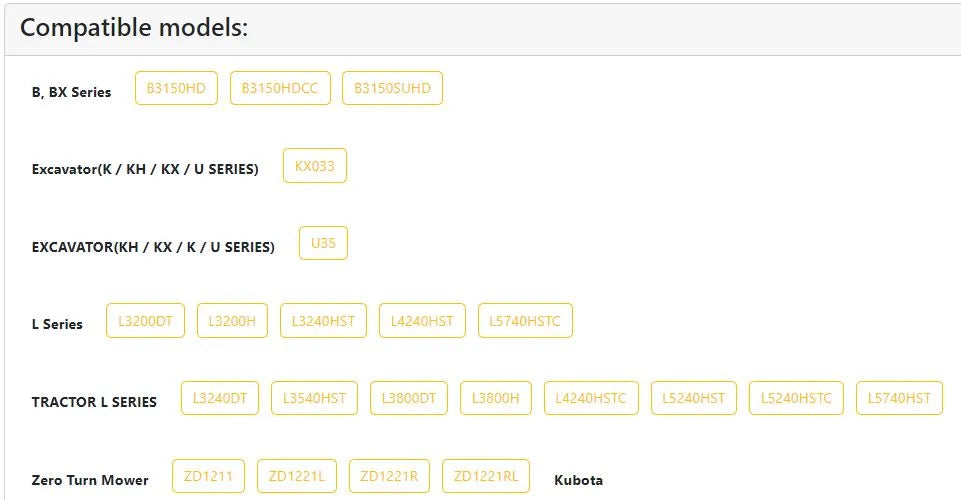
Task: Click the Kubota brand label
Action: pyautogui.click(x=579, y=480)
